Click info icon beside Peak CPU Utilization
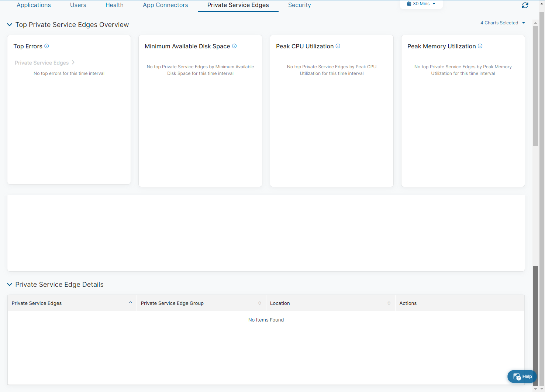The height and width of the screenshot is (392, 545). (338, 46)
